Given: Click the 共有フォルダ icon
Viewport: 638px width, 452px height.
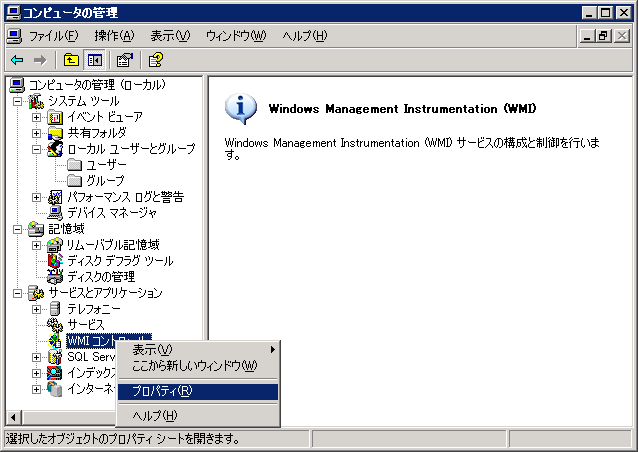Looking at the screenshot, I should point(55,133).
